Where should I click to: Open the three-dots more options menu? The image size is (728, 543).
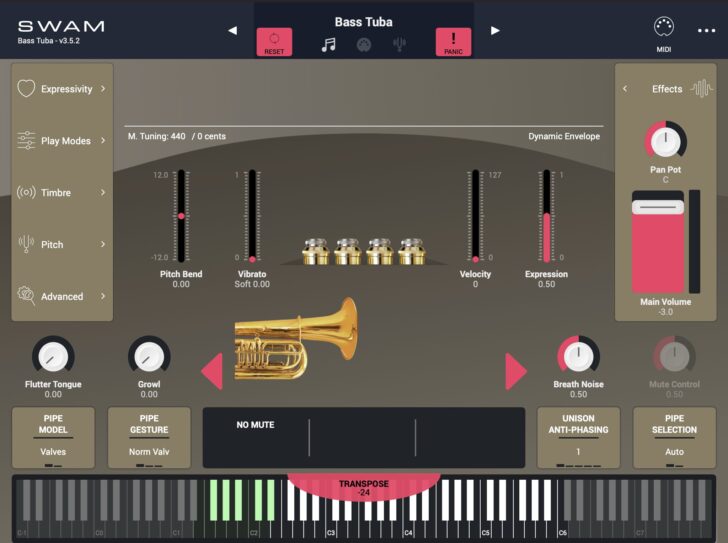tap(707, 30)
